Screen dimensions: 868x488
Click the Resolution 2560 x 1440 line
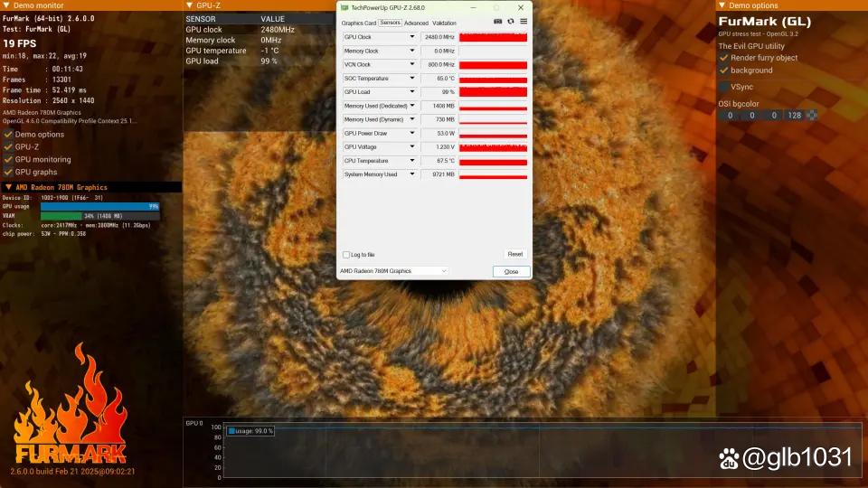(x=48, y=100)
